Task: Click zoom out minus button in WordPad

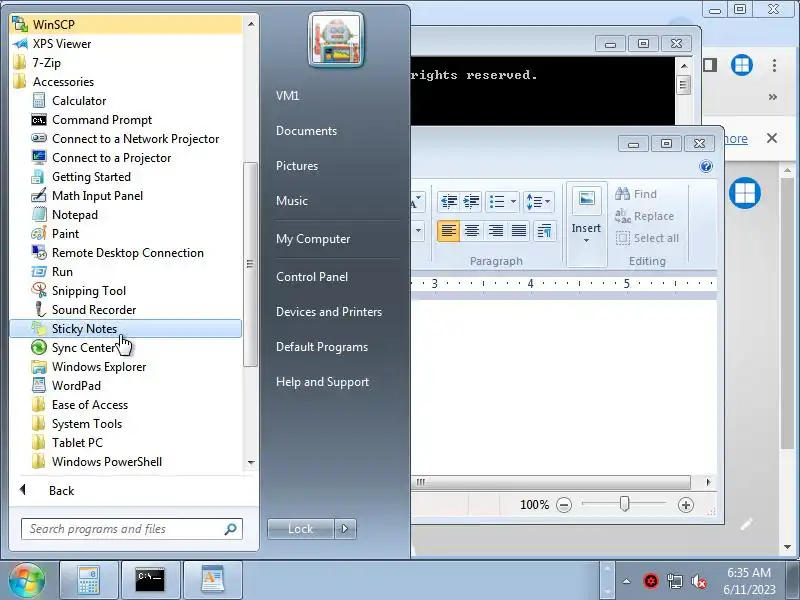Action: 564,505
